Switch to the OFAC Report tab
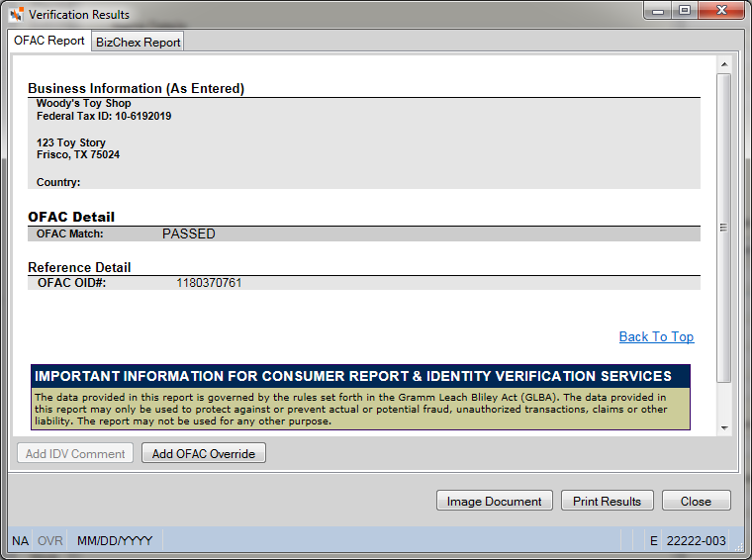The width and height of the screenshot is (752, 560). 48,41
